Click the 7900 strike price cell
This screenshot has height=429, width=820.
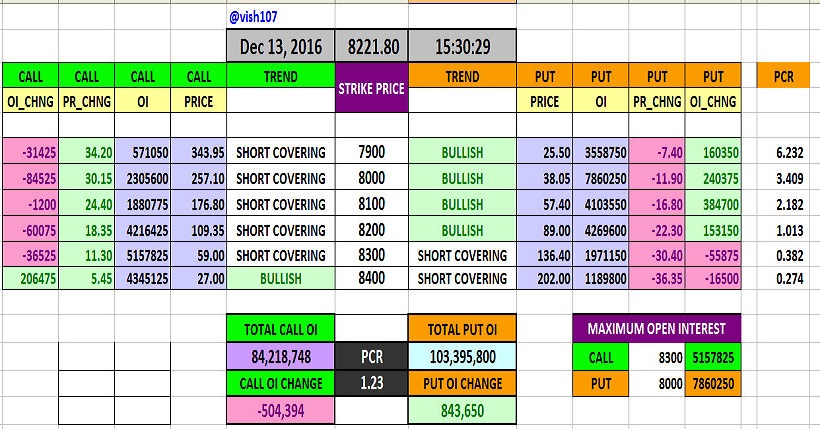pyautogui.click(x=373, y=153)
